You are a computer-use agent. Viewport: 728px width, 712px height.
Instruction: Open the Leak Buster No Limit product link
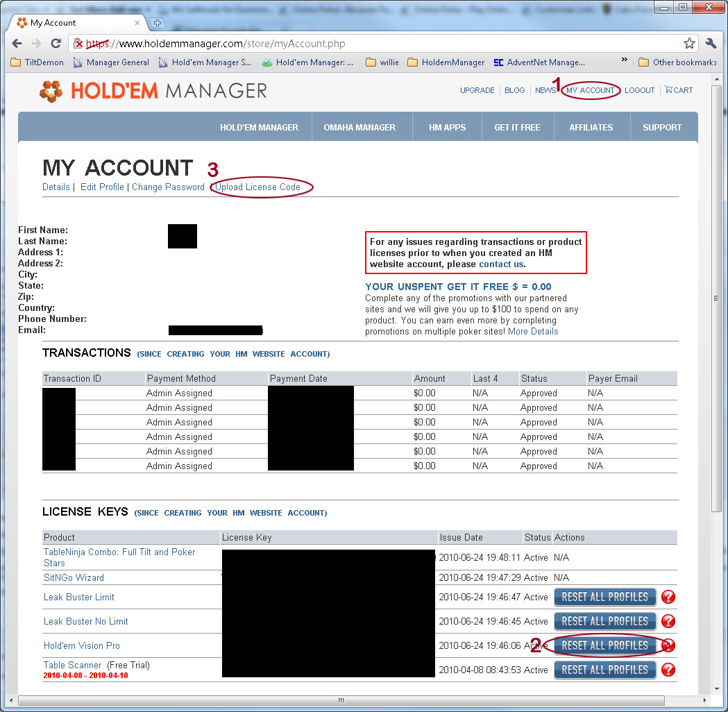pyautogui.click(x=86, y=621)
